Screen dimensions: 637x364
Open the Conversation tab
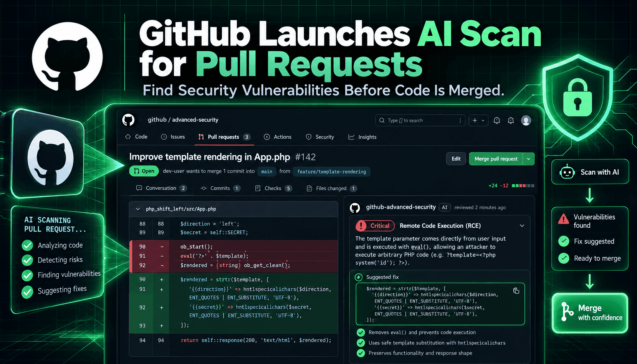tap(161, 188)
